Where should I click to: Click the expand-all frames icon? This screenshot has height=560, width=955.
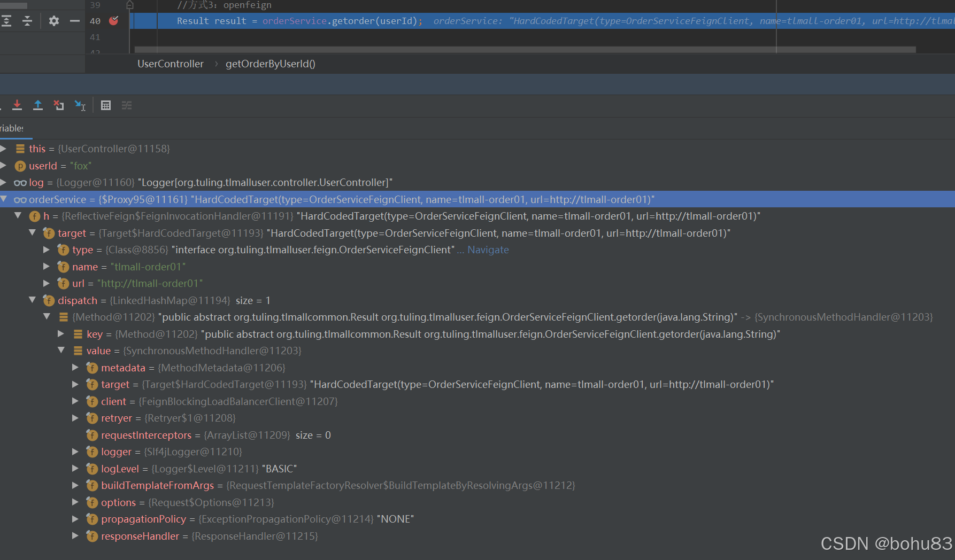[x=7, y=20]
